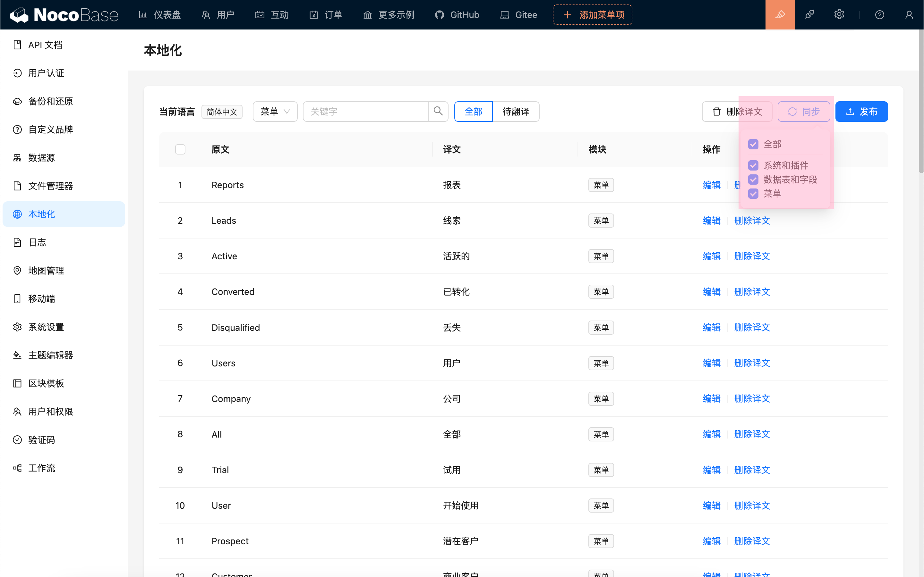Click the 同步 sync dropdown button

pos(803,112)
